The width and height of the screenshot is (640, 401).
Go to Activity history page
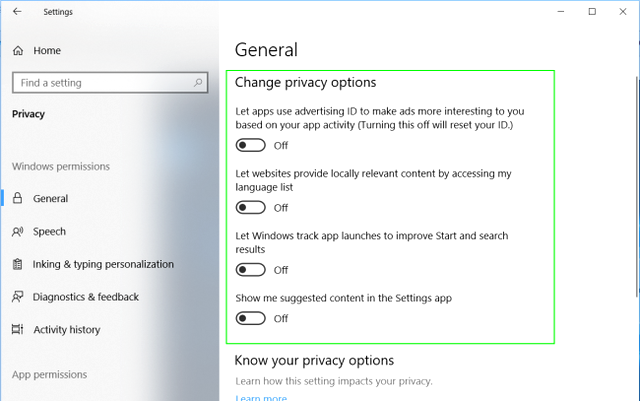pos(67,330)
